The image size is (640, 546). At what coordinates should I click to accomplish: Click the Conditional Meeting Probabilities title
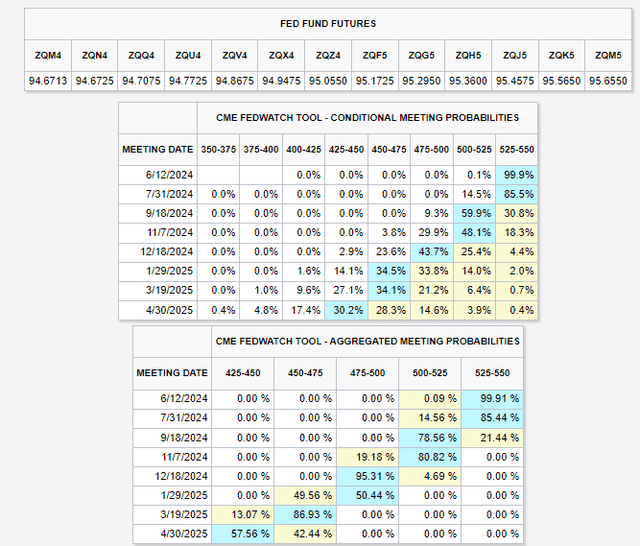[x=367, y=118]
